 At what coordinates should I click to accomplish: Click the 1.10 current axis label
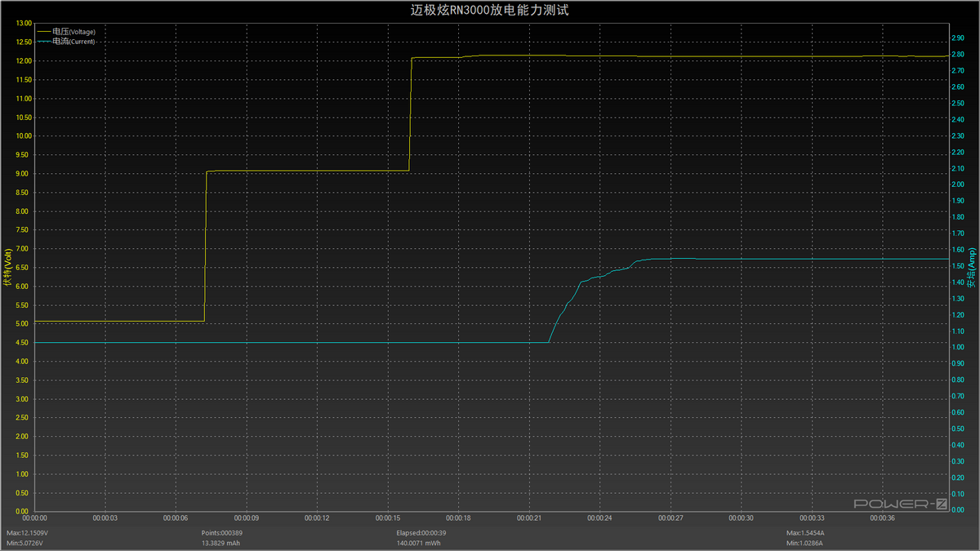pos(959,331)
